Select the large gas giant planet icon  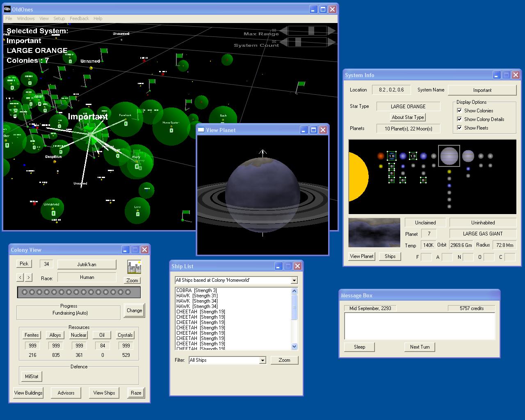point(449,156)
